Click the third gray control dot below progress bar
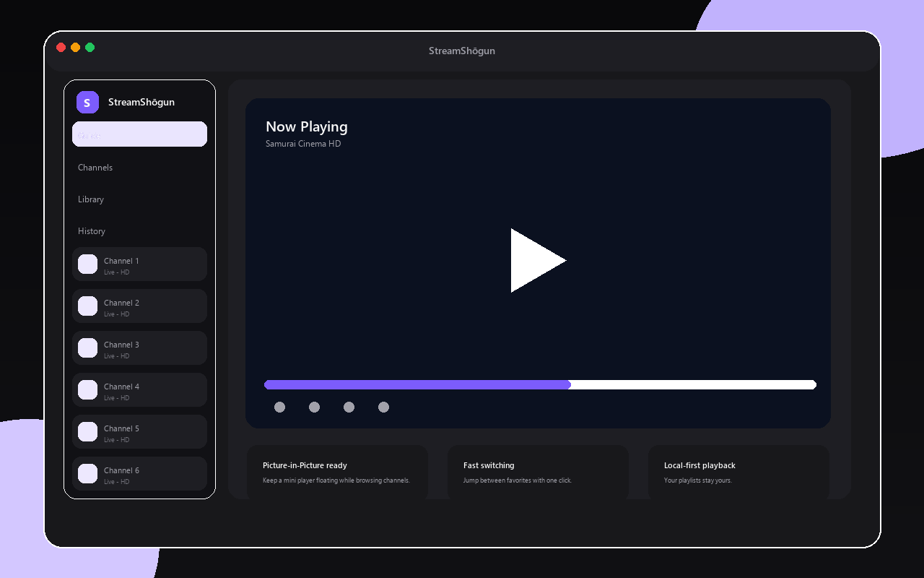Image resolution: width=924 pixels, height=578 pixels. tap(349, 407)
